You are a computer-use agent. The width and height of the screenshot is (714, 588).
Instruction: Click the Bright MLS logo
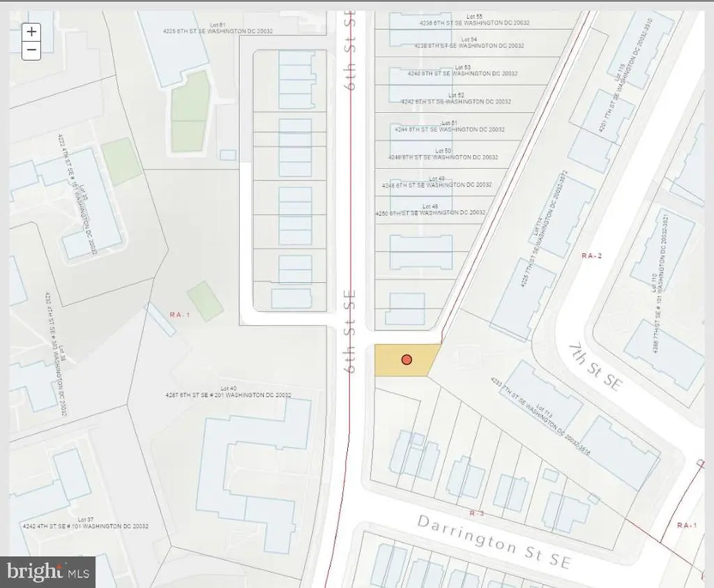(x=47, y=572)
